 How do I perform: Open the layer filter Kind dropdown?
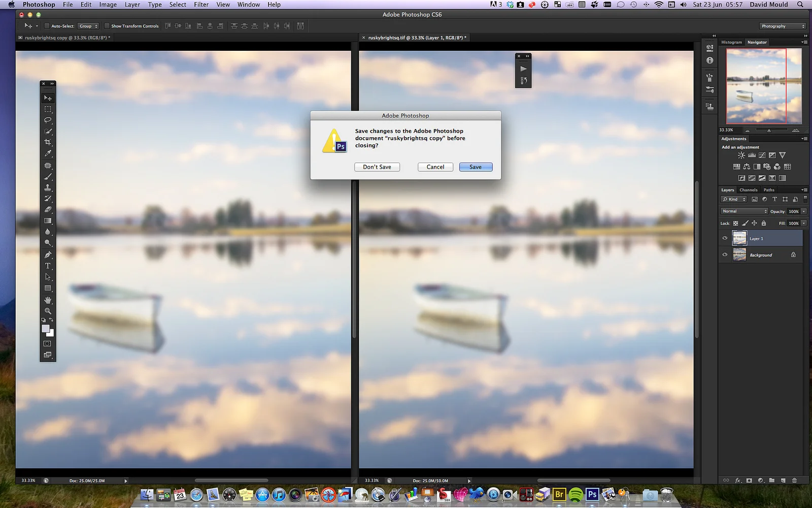coord(734,199)
